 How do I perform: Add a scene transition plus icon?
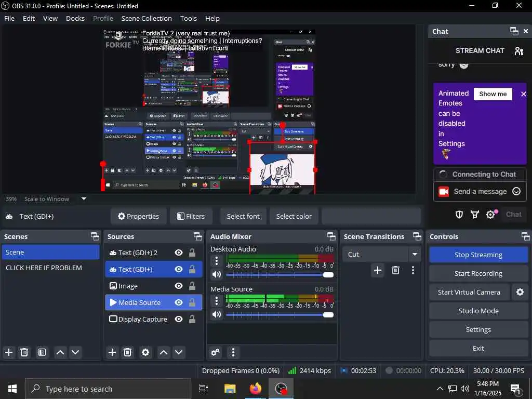378,270
